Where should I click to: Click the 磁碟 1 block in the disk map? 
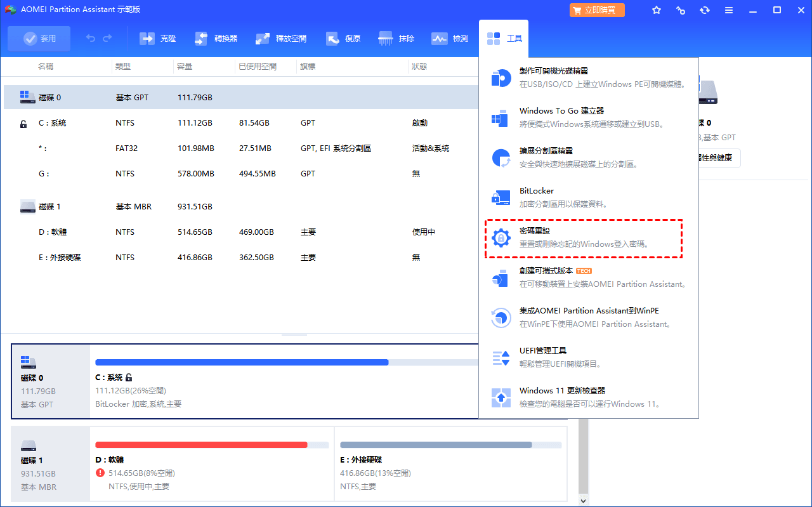[51, 464]
